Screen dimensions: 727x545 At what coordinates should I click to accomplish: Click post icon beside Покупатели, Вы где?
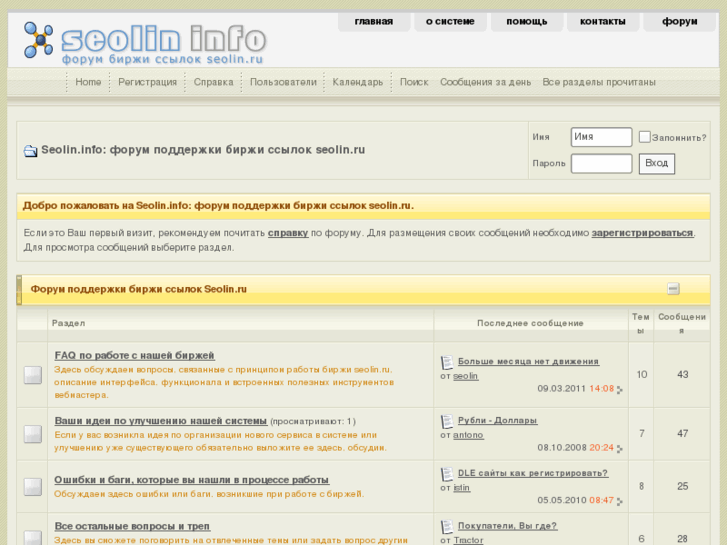coord(446,526)
